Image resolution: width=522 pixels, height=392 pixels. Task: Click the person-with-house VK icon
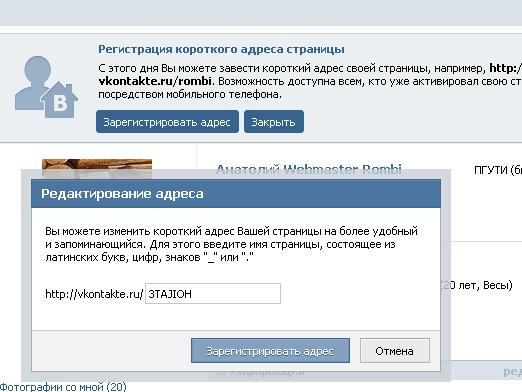46,87
